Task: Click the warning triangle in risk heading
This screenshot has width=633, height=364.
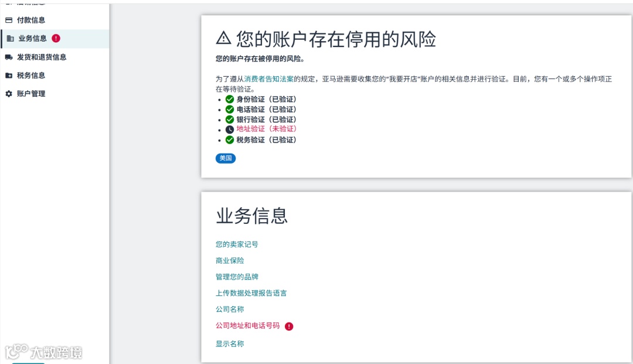Action: pos(224,38)
